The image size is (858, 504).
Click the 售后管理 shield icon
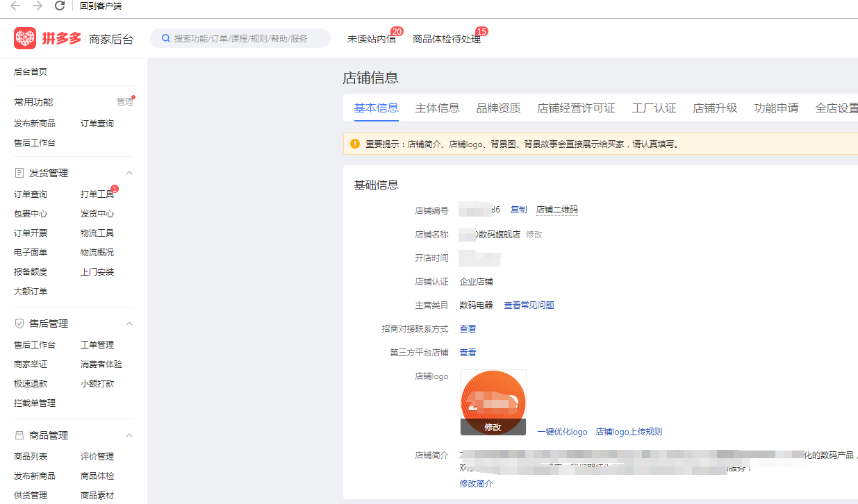click(19, 324)
